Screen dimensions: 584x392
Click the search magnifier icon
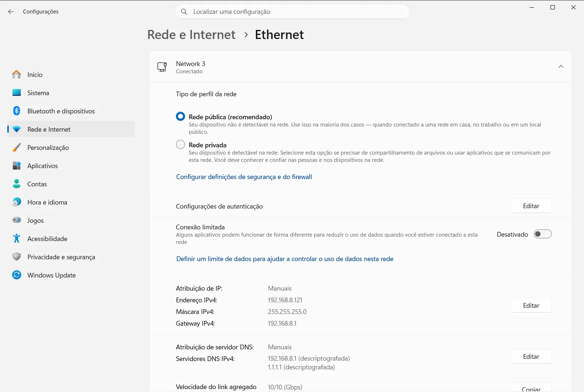tap(184, 12)
